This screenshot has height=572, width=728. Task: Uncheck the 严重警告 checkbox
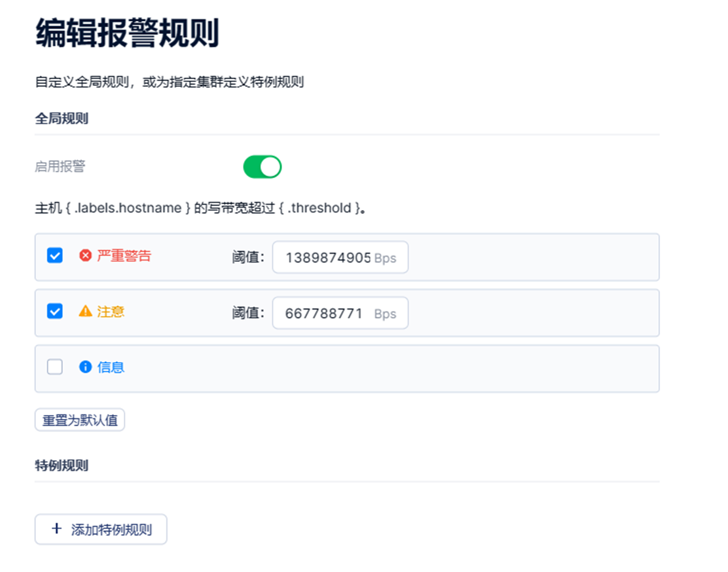coord(55,255)
